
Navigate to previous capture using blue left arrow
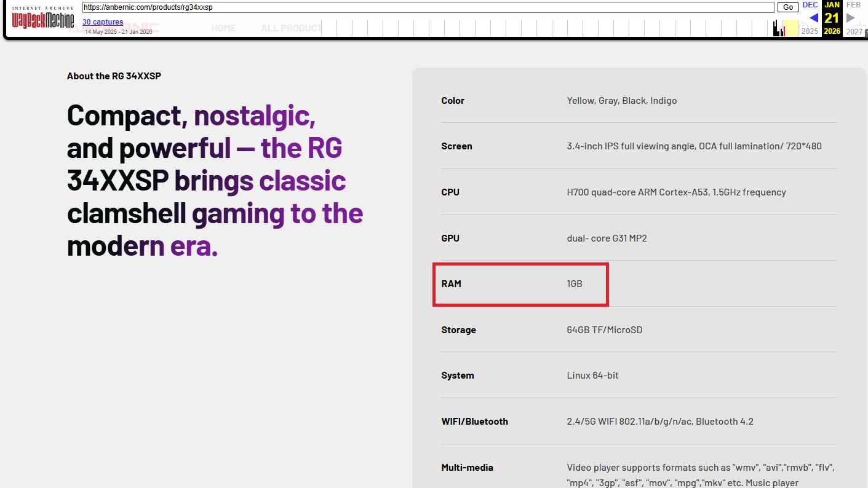click(813, 18)
